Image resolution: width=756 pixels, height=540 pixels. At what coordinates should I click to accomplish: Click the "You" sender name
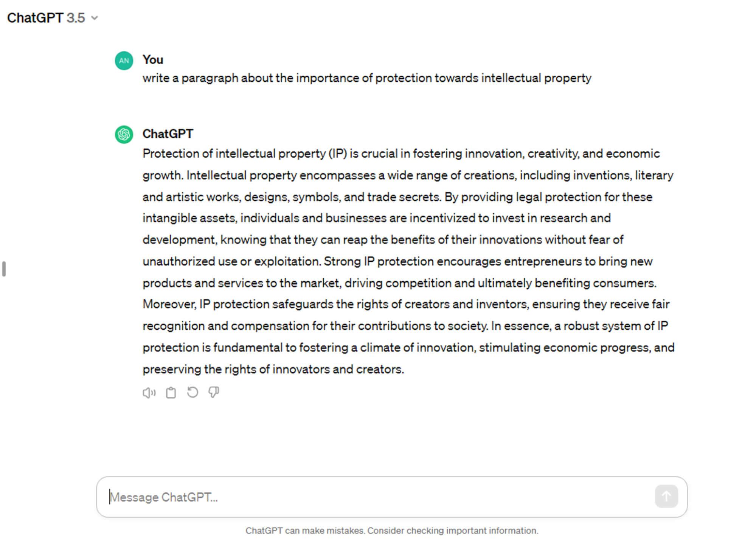tap(153, 60)
